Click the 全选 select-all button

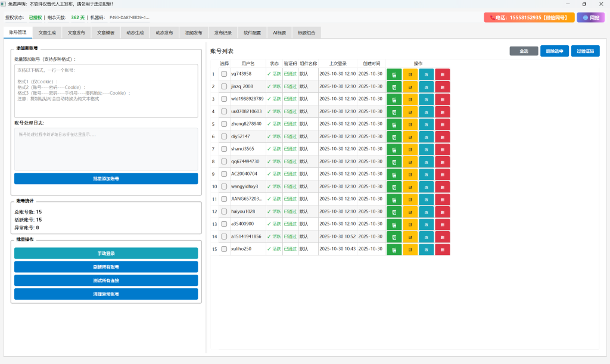coord(524,51)
